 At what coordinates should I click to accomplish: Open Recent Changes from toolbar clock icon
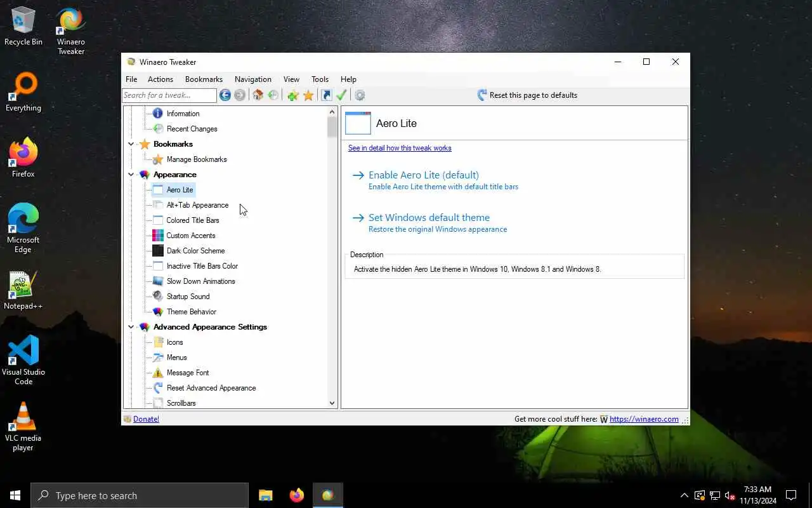point(273,95)
